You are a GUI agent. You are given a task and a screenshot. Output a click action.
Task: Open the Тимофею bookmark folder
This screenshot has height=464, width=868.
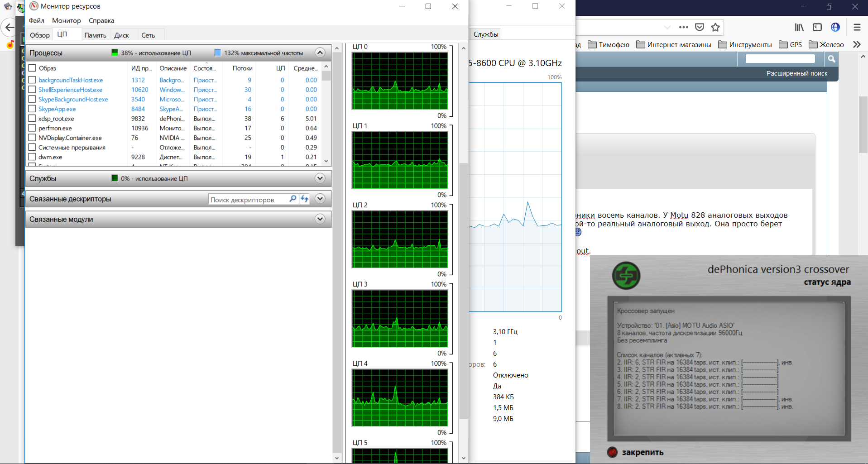click(609, 44)
